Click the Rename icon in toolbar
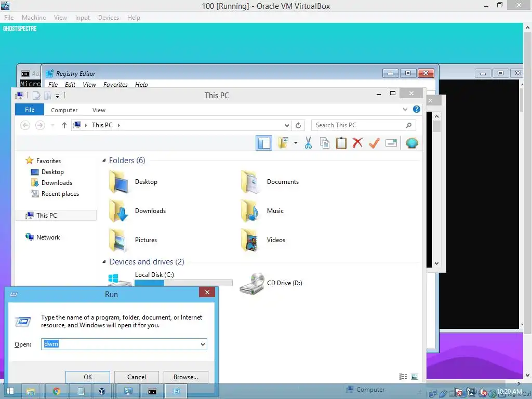The width and height of the screenshot is (532, 399). point(391,143)
